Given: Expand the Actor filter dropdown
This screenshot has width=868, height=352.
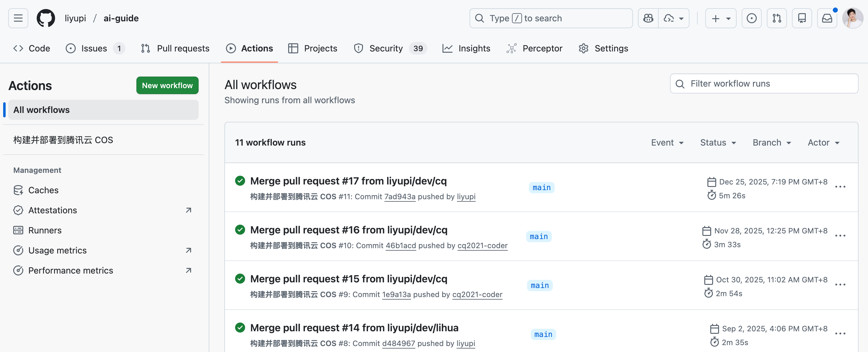Looking at the screenshot, I should [x=823, y=143].
